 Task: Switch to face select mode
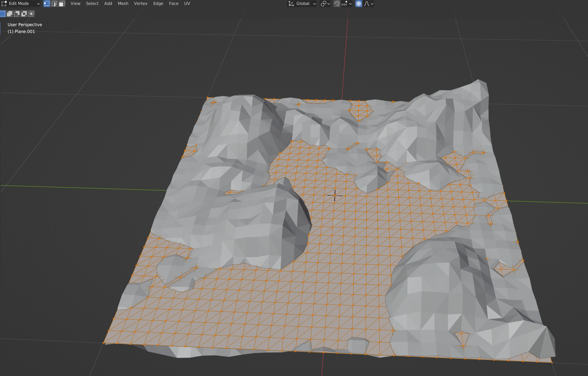click(62, 4)
